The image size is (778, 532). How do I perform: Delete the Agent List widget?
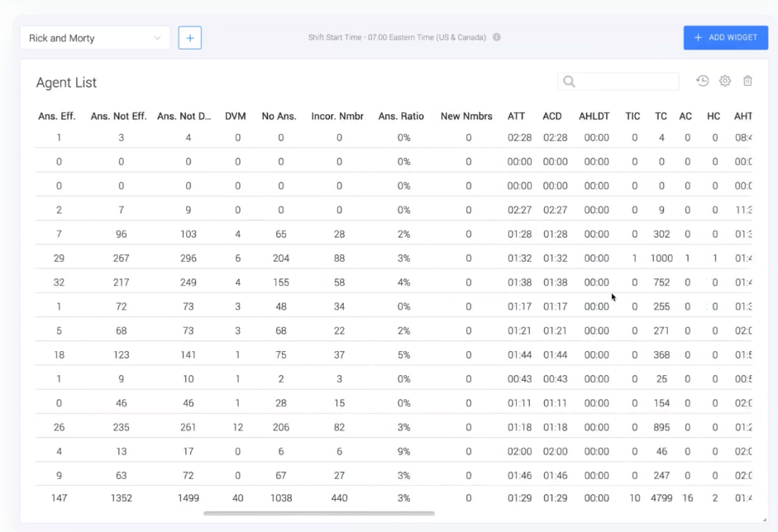[x=747, y=81]
